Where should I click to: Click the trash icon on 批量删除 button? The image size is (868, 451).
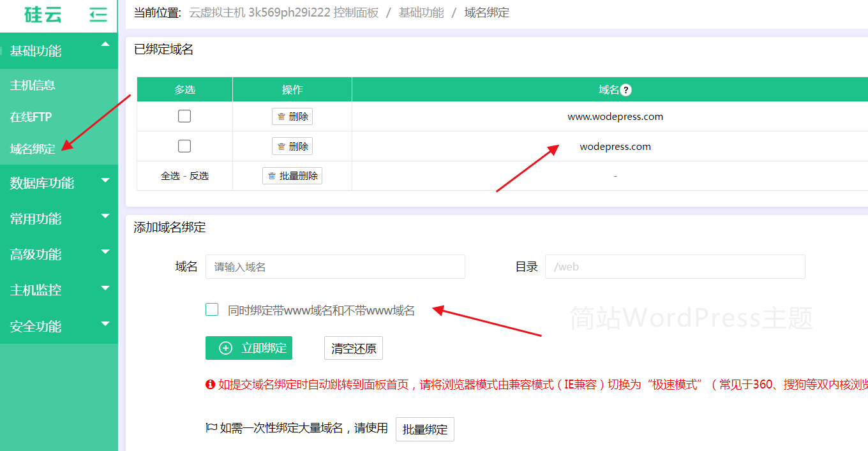point(272,176)
